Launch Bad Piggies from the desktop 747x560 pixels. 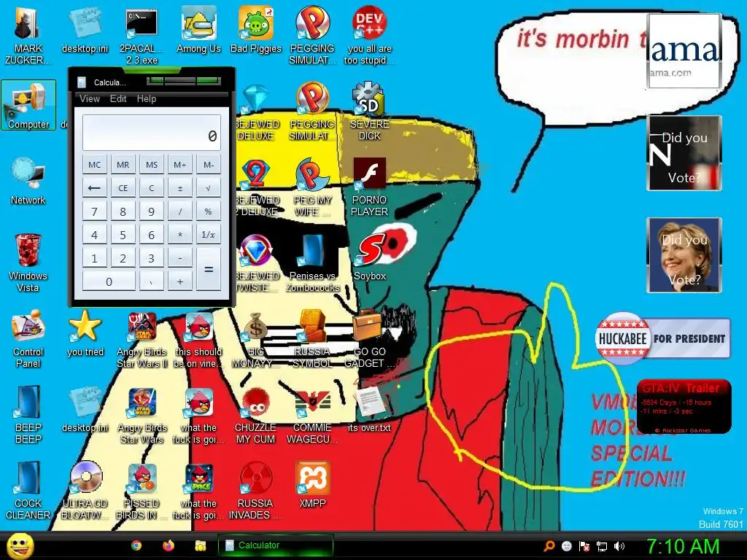pos(256,29)
